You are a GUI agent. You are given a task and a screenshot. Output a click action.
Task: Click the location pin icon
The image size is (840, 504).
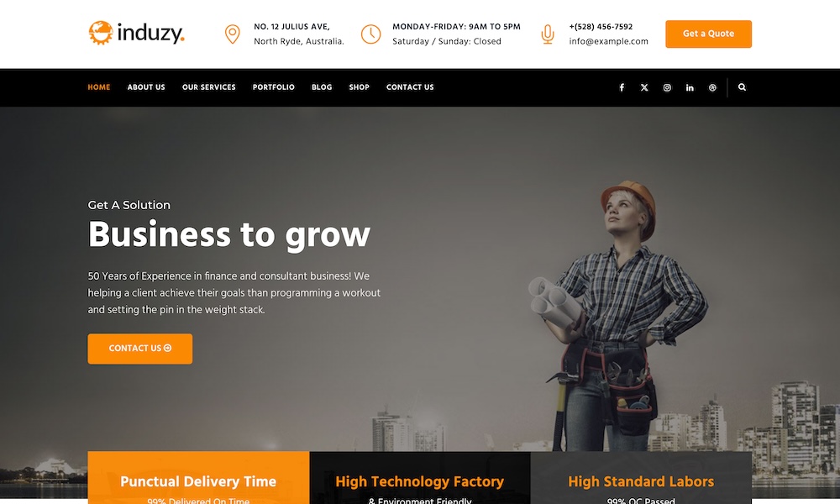tap(232, 34)
